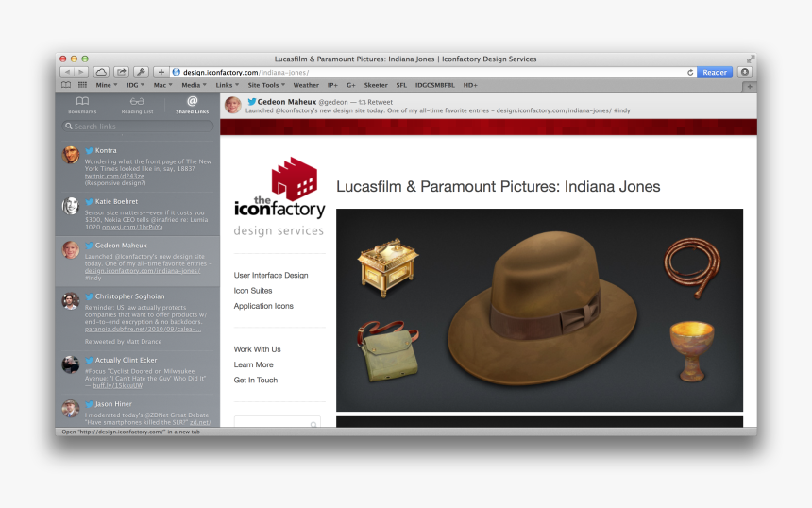Go forward with the Safari forward arrow
Image resolution: width=812 pixels, height=508 pixels.
click(81, 72)
